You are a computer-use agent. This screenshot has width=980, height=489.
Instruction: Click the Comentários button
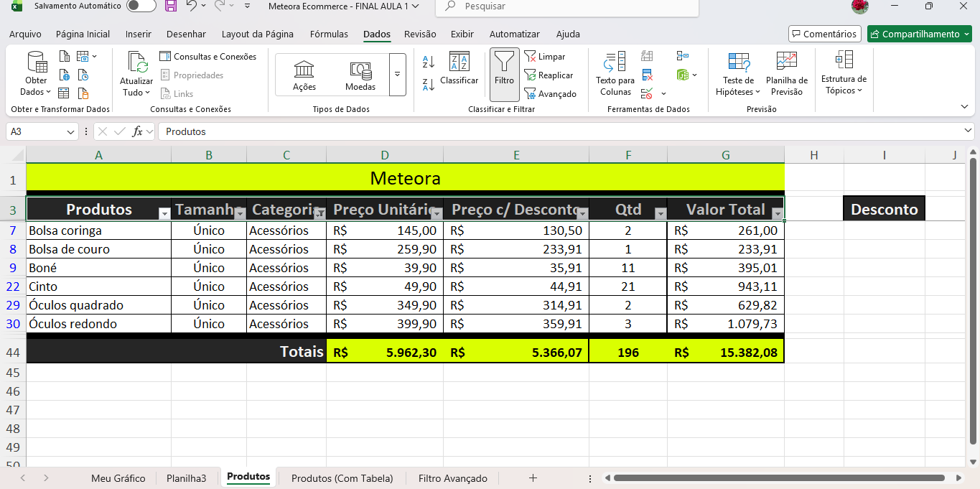(x=825, y=34)
